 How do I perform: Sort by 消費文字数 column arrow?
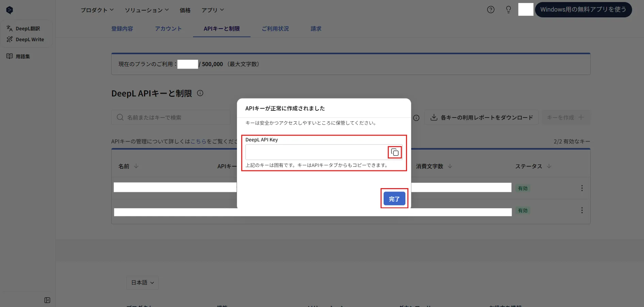[450, 166]
